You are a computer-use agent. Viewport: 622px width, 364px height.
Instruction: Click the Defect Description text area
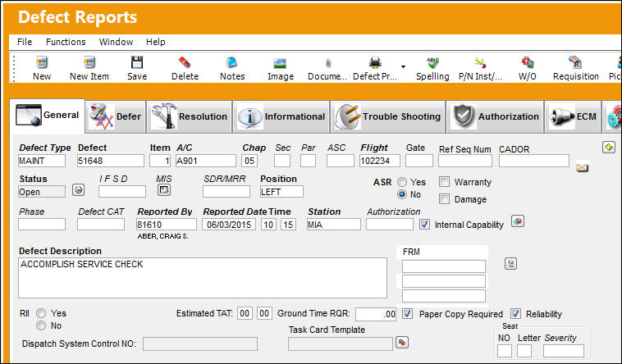pyautogui.click(x=203, y=278)
